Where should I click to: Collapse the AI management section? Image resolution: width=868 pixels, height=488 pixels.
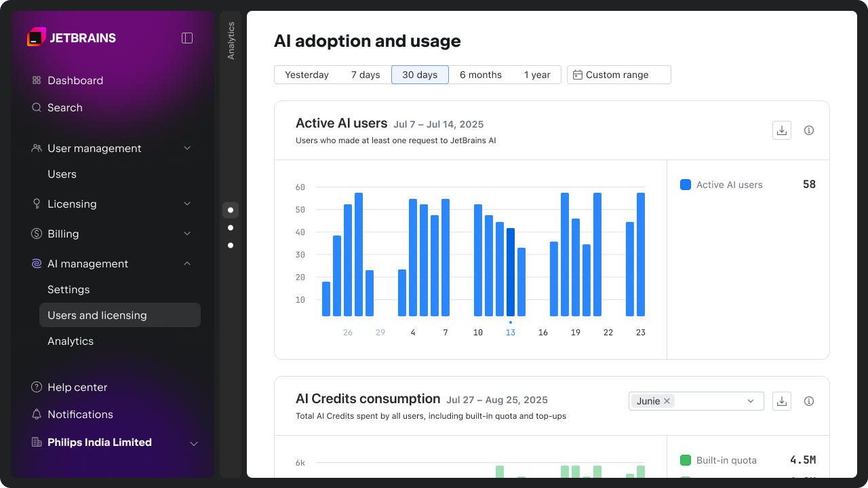pos(187,263)
